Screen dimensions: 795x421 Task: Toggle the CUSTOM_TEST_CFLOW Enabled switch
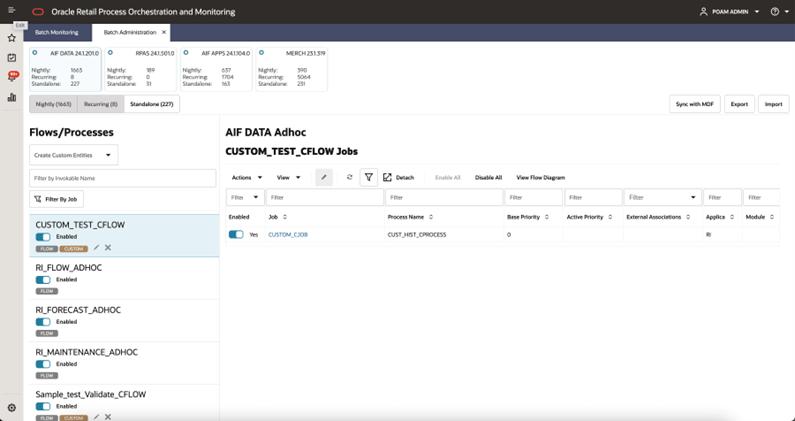[x=43, y=237]
